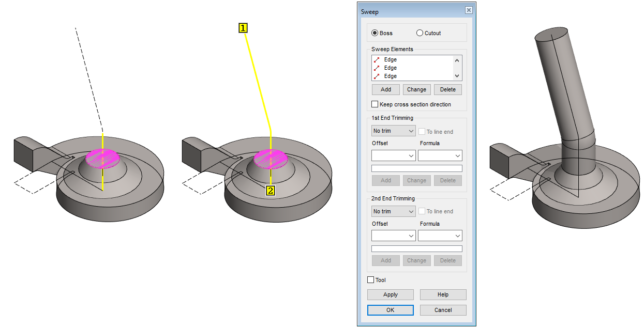Select the second Edge entry in list
Screen dimensions: 644x328
tap(390, 68)
